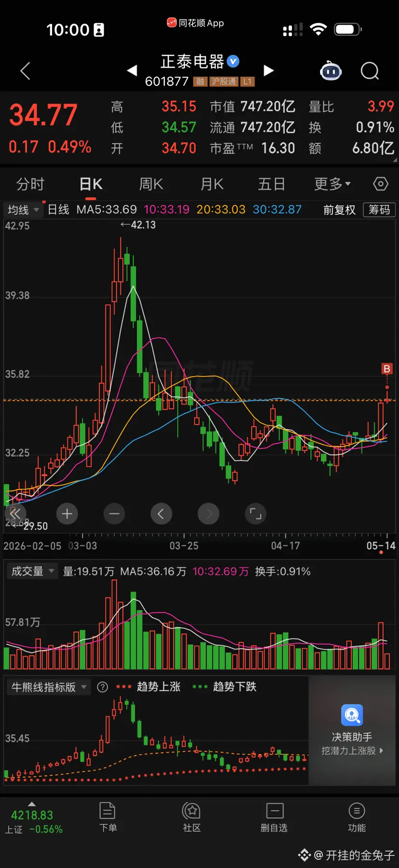Image resolution: width=399 pixels, height=868 pixels.
Task: Open 挖潜力上涨股 link
Action: pos(352,751)
